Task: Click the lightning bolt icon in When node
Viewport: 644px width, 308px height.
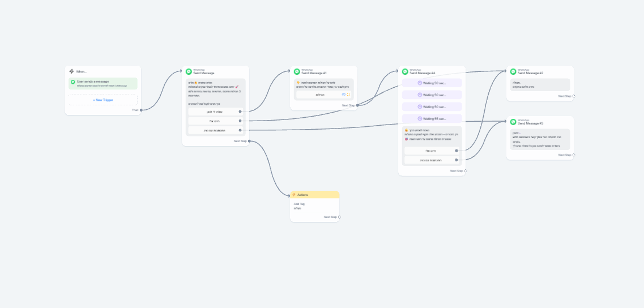Action: click(71, 71)
